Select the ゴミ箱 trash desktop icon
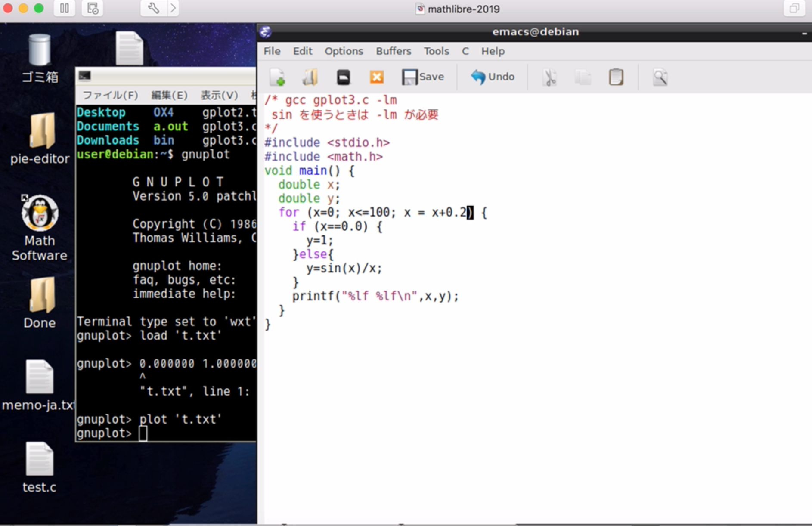This screenshot has width=812, height=526. 40,59
